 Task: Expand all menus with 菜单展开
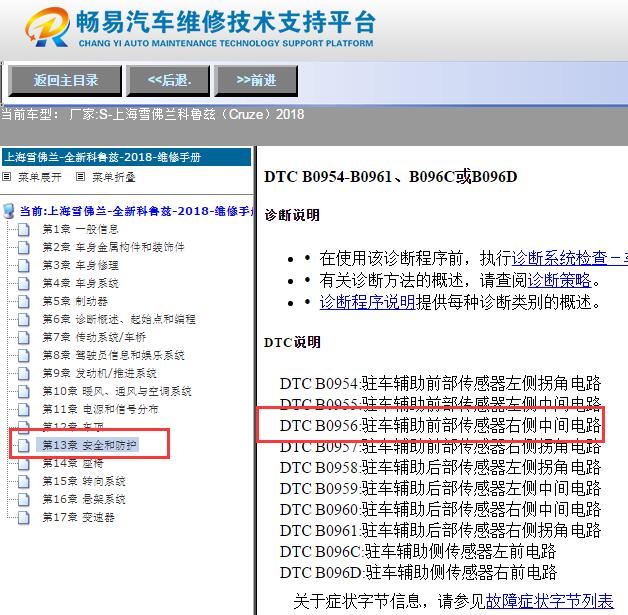(x=40, y=177)
